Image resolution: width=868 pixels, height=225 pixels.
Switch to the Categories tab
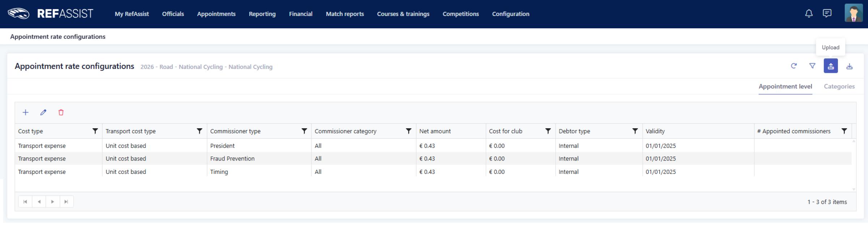[x=839, y=87]
